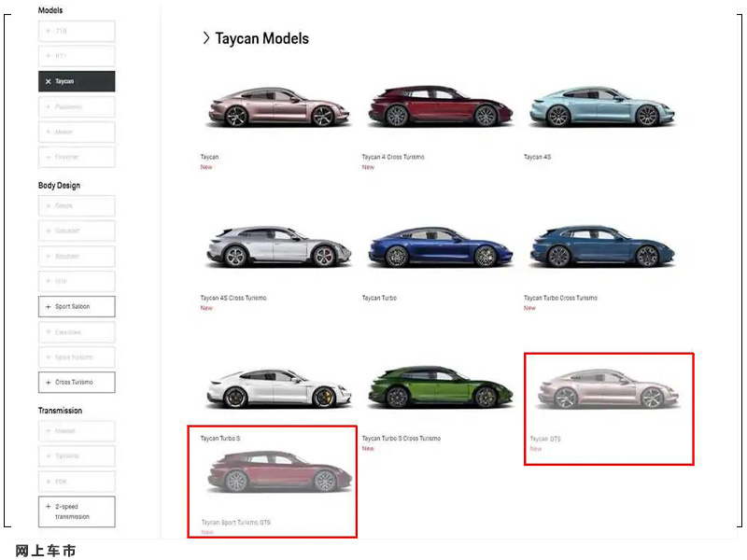Click the plus icon beside Cross Turismo
The width and height of the screenshot is (747, 560).
(x=49, y=383)
